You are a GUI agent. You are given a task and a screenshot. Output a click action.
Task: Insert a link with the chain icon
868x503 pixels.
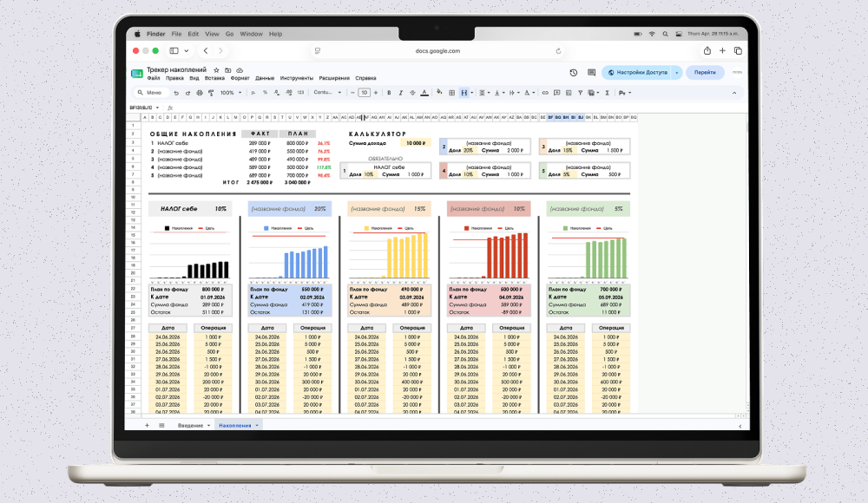point(545,93)
